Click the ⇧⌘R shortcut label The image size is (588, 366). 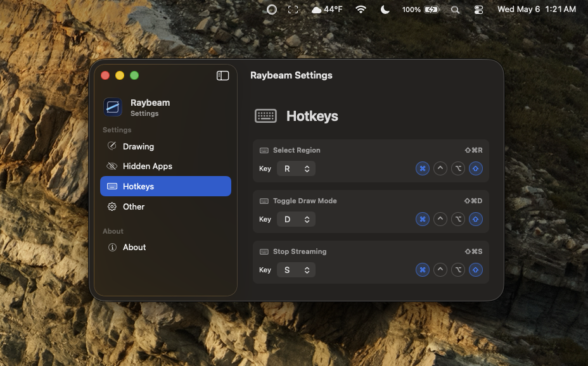click(473, 150)
